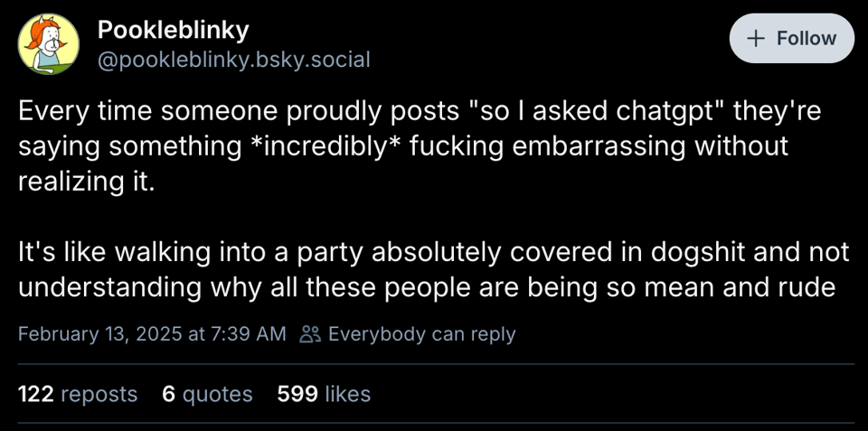Click the people icon beside reply setting

pos(310,334)
